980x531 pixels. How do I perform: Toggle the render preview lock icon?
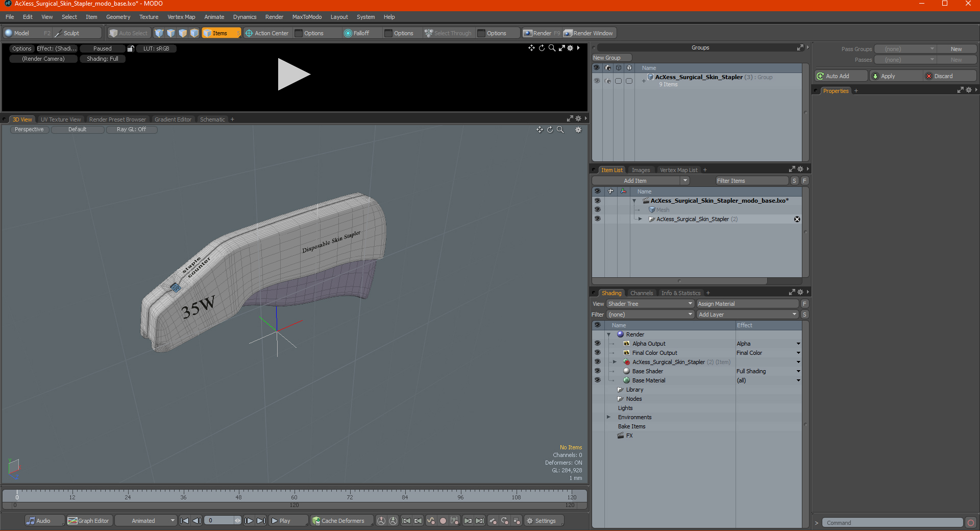131,49
